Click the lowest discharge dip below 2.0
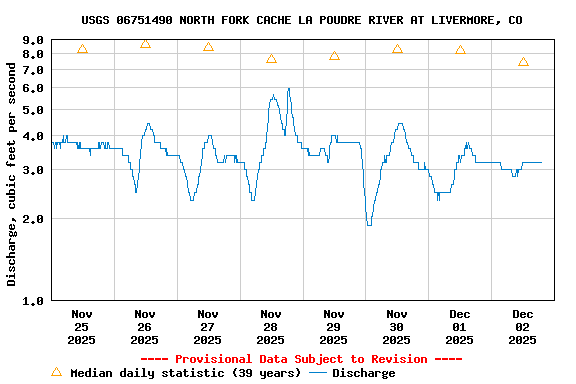Viewport: 576px width, 384px height. (x=369, y=225)
